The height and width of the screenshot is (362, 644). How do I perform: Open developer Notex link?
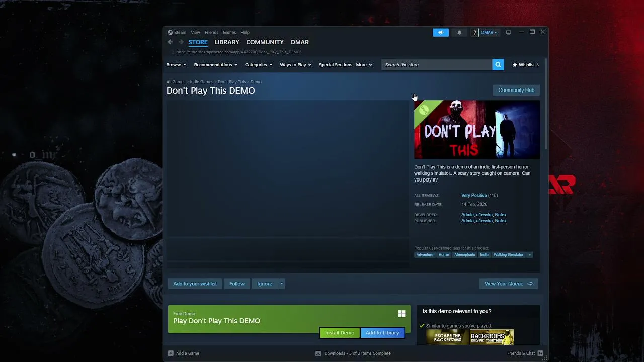click(x=501, y=215)
